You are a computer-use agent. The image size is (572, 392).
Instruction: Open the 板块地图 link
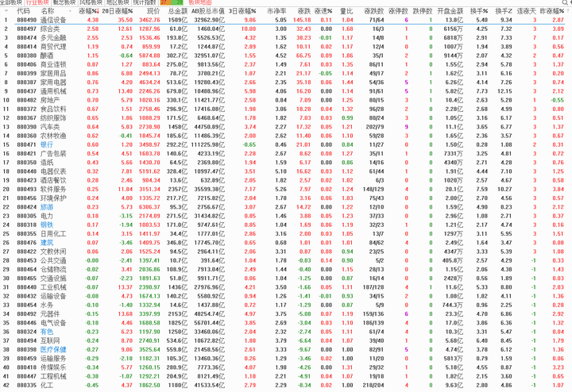[199, 2]
